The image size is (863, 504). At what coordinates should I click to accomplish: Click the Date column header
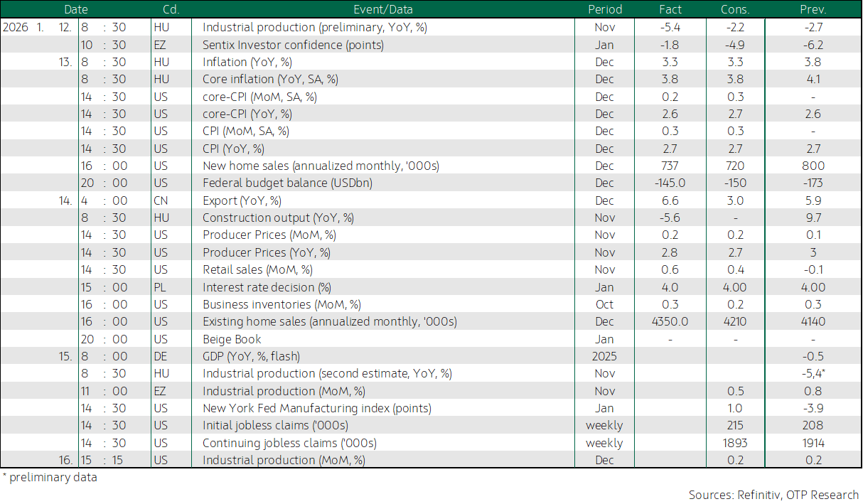point(76,9)
